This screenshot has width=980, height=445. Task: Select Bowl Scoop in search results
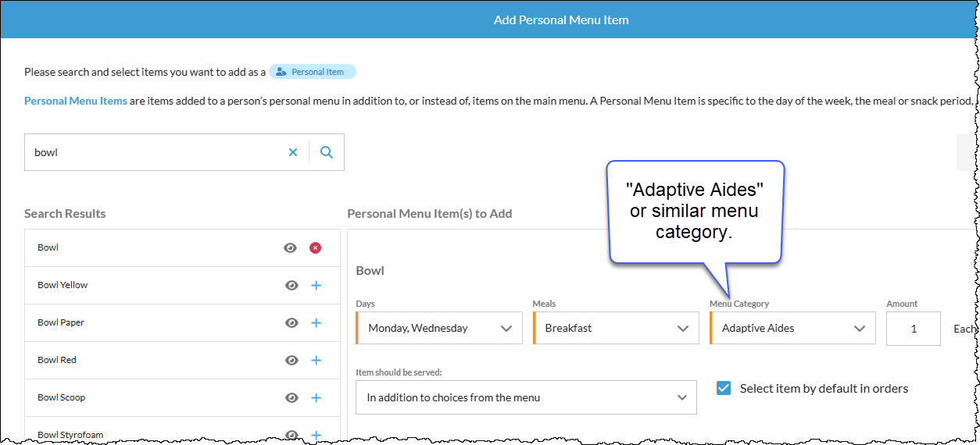pyautogui.click(x=62, y=397)
